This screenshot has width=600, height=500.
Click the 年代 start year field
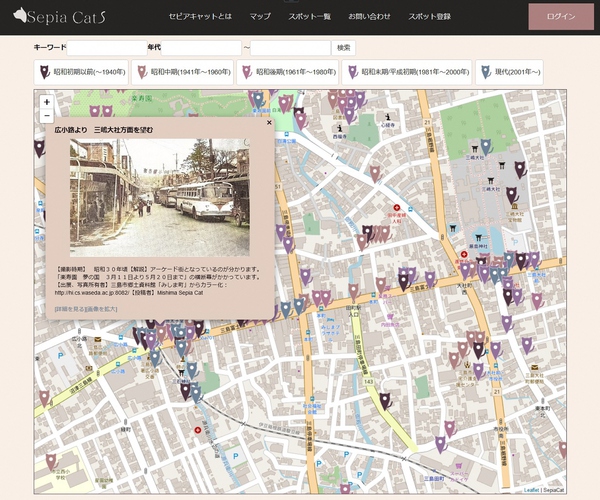pyautogui.click(x=201, y=48)
